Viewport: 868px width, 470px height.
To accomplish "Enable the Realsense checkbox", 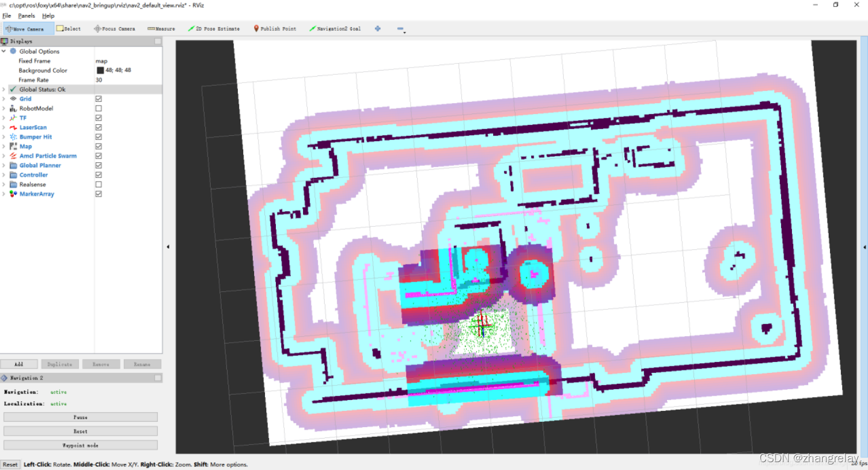I will [98, 185].
